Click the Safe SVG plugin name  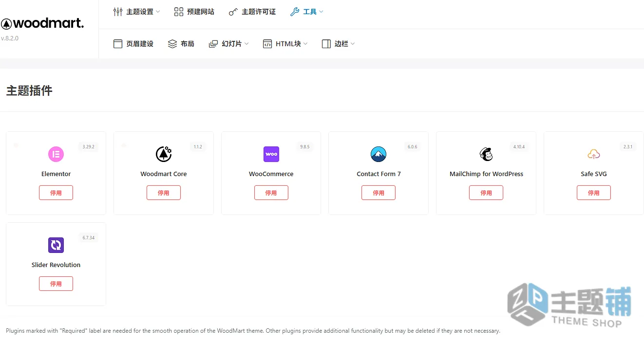pyautogui.click(x=594, y=174)
